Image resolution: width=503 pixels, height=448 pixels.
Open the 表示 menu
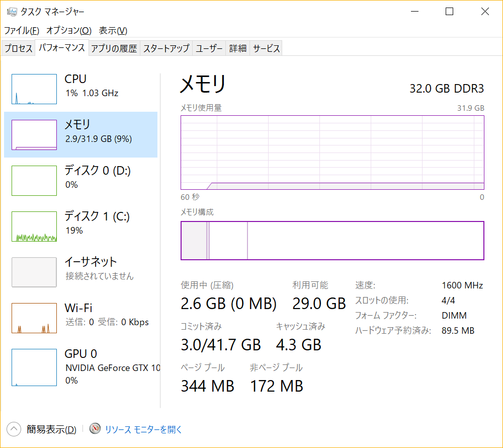point(113,31)
